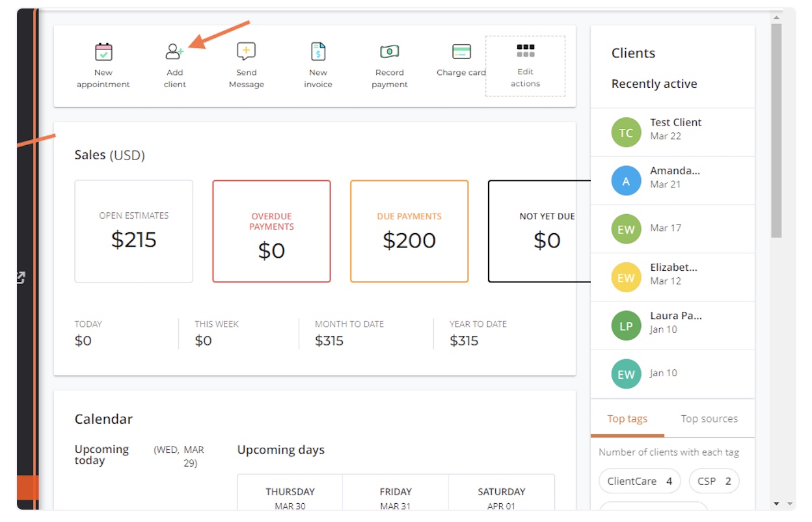Click the Sales (USD) heading

[x=110, y=156]
